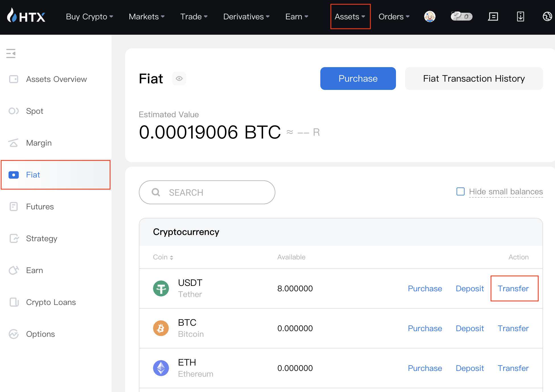Open Fiat Transaction History
This screenshot has height=392, width=555.
[474, 79]
